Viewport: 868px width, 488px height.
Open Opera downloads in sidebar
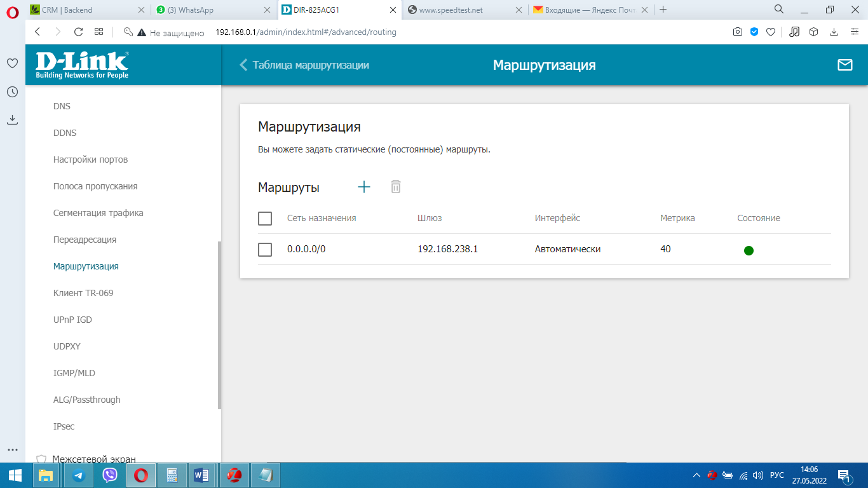pyautogui.click(x=12, y=119)
